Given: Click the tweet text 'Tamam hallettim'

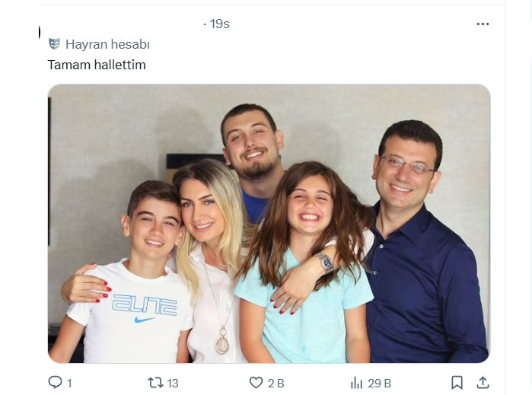Looking at the screenshot, I should [97, 65].
